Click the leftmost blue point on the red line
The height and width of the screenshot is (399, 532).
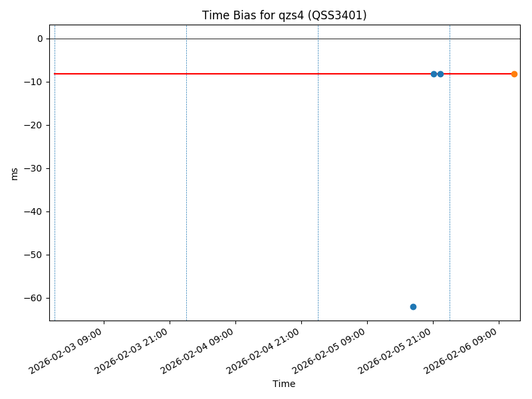(434, 74)
